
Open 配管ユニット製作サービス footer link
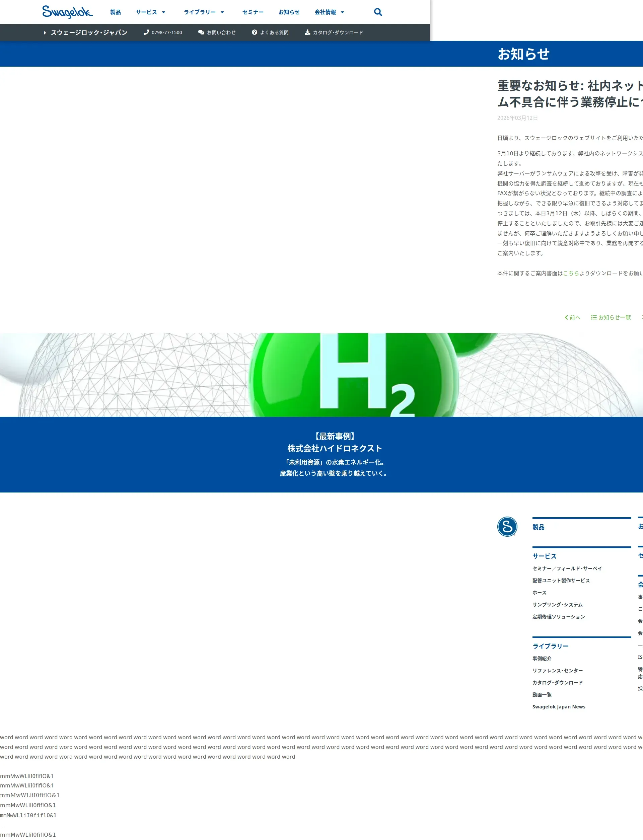[561, 581]
